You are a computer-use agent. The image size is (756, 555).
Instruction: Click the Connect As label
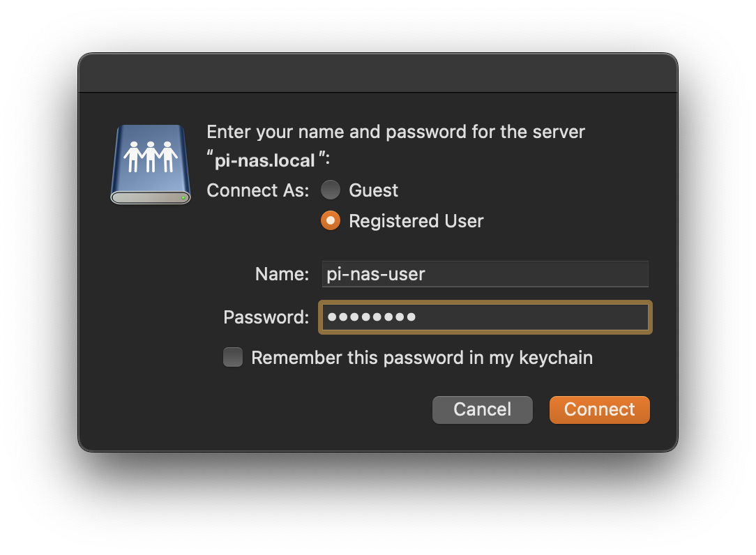pyautogui.click(x=257, y=190)
